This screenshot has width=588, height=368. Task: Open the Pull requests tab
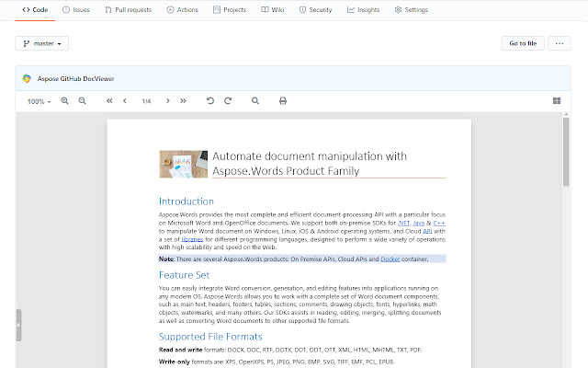click(128, 10)
